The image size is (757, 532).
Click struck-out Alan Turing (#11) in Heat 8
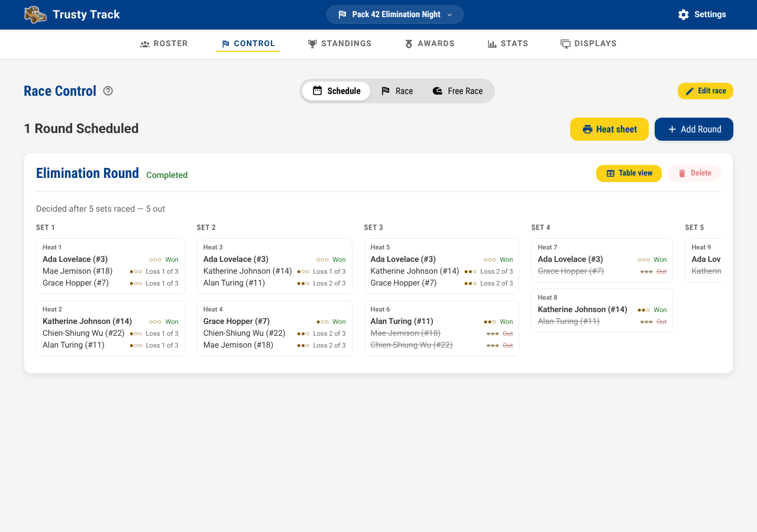pyautogui.click(x=569, y=322)
